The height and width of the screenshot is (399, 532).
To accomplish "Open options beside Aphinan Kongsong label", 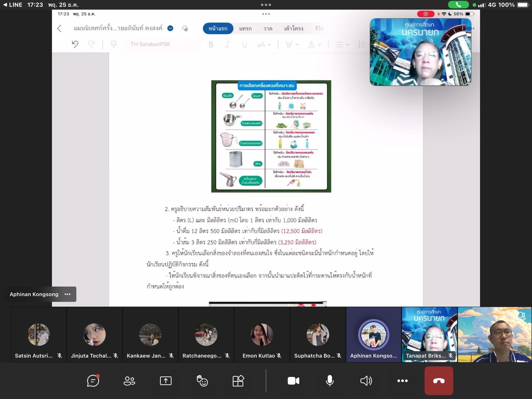I will (67, 294).
